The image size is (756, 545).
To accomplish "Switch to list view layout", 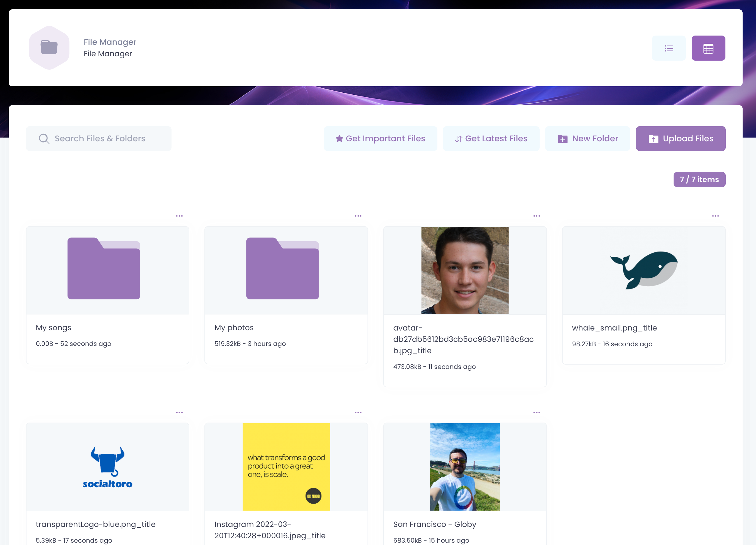I will point(669,48).
